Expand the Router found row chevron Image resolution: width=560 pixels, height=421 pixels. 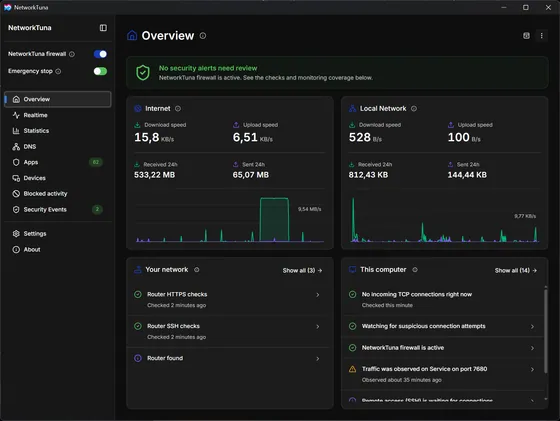[x=318, y=359]
